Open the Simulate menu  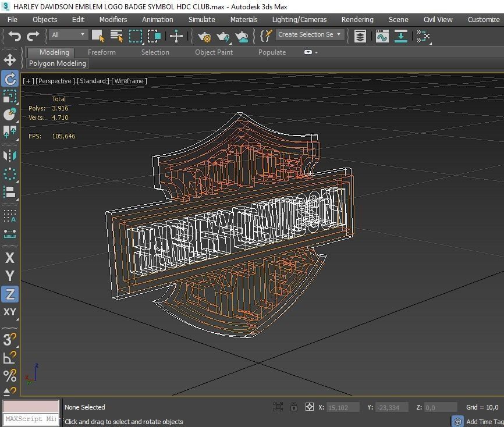click(201, 19)
